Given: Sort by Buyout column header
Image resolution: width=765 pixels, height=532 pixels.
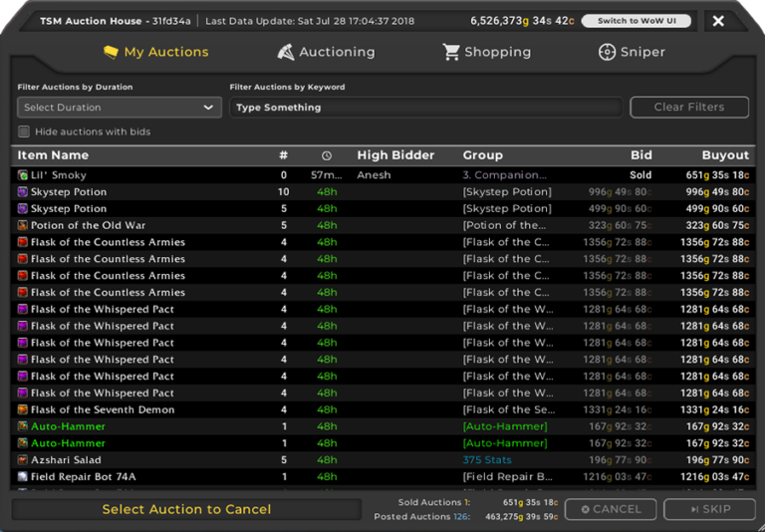Looking at the screenshot, I should pyautogui.click(x=725, y=155).
